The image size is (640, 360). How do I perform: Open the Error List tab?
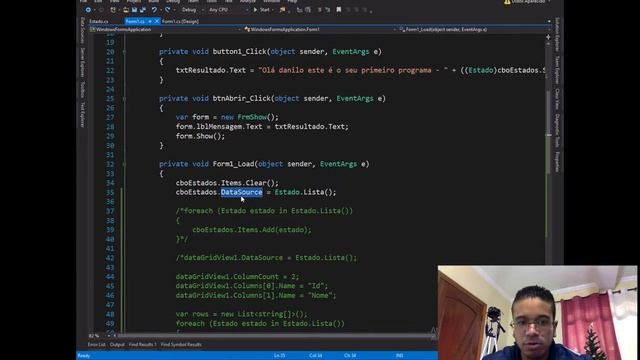(x=96, y=344)
